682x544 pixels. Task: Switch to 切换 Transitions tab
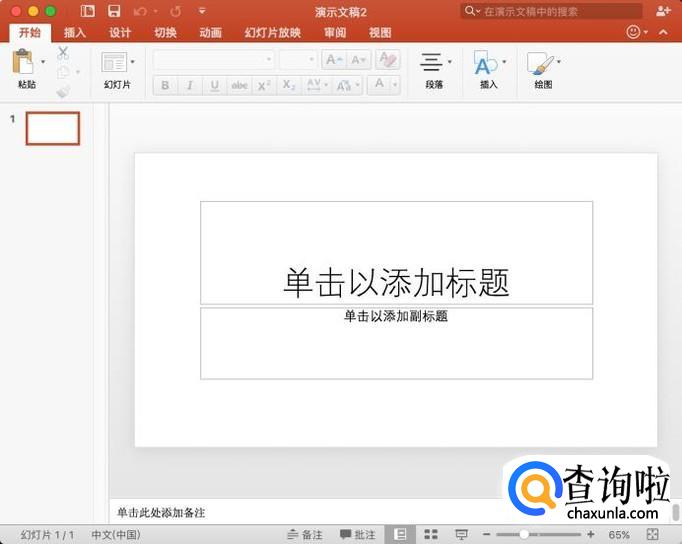point(165,33)
